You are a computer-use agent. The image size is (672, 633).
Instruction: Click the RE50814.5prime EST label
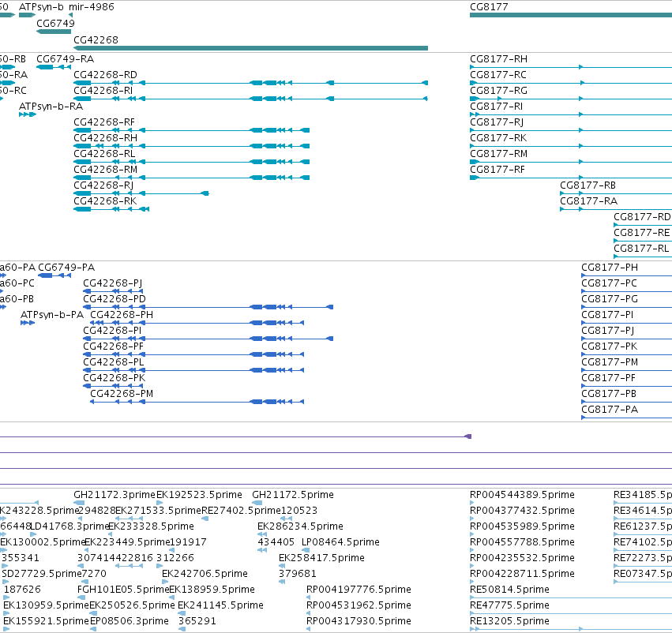tap(510, 590)
